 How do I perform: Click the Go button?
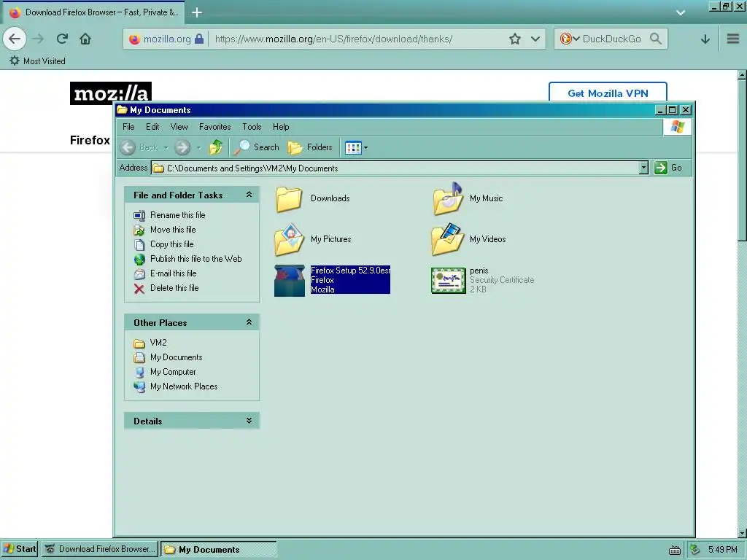tap(668, 168)
